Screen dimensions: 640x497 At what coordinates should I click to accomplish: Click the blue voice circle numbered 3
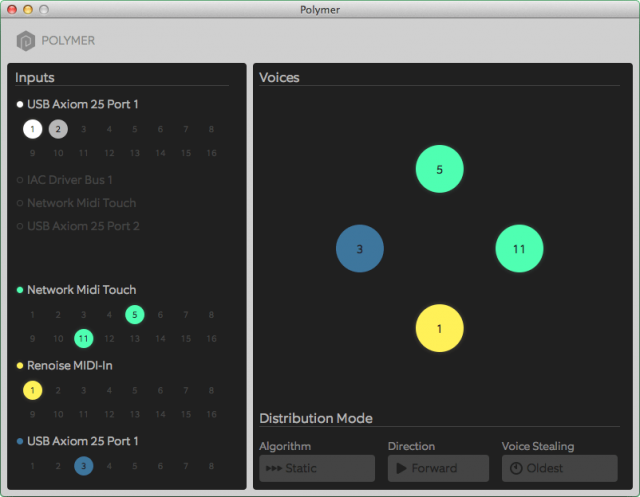pyautogui.click(x=360, y=249)
